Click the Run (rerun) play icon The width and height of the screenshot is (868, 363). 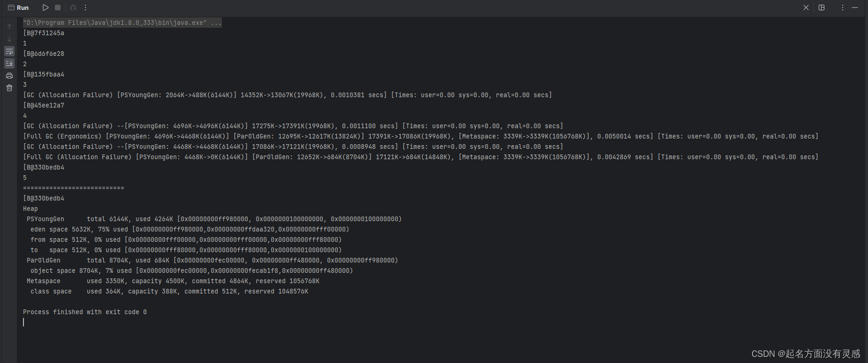(x=46, y=8)
